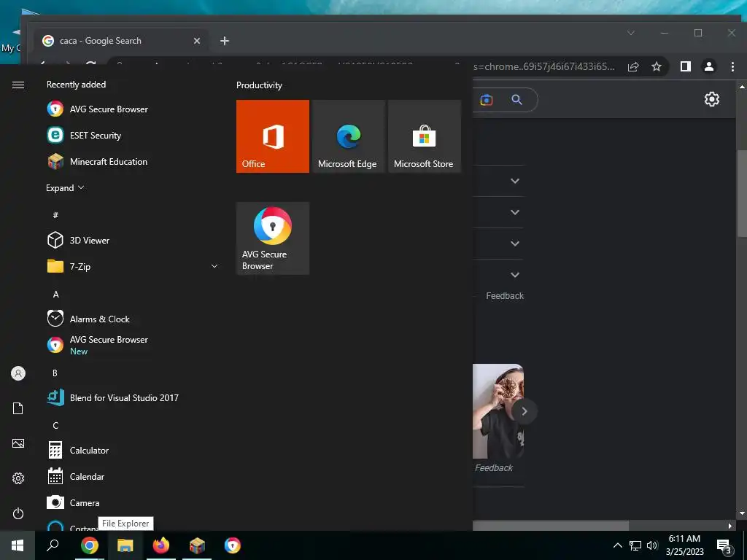Screen dimensions: 747x560
Task: Select the caca - Google Search tab
Action: pos(122,41)
